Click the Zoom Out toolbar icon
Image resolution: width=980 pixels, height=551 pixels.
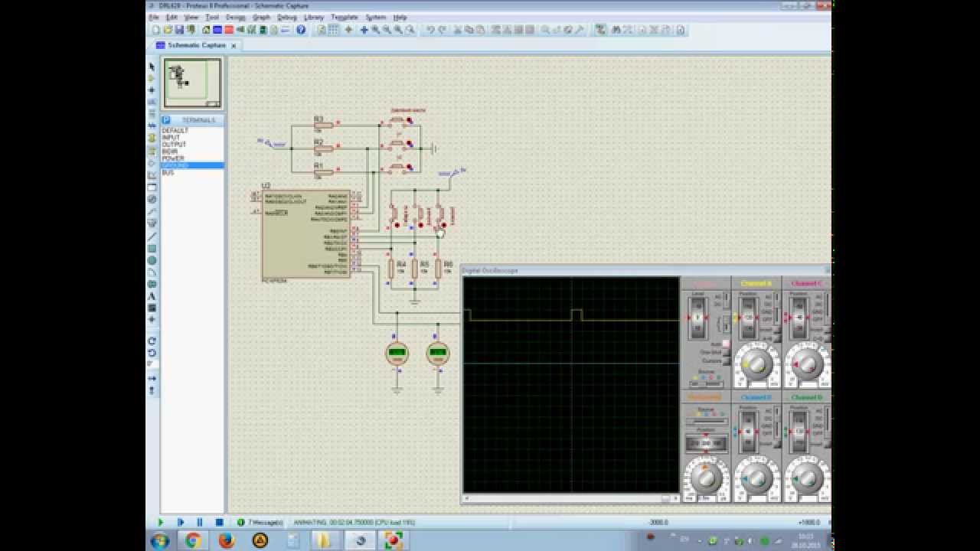point(387,30)
